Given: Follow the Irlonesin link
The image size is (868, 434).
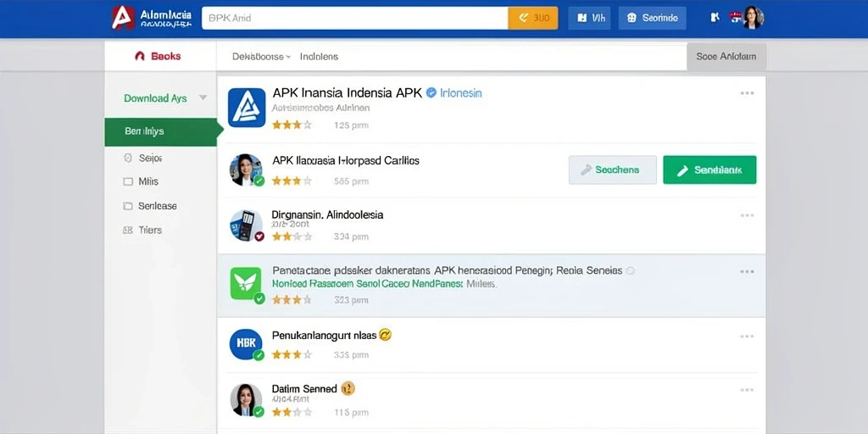Looking at the screenshot, I should [x=461, y=93].
